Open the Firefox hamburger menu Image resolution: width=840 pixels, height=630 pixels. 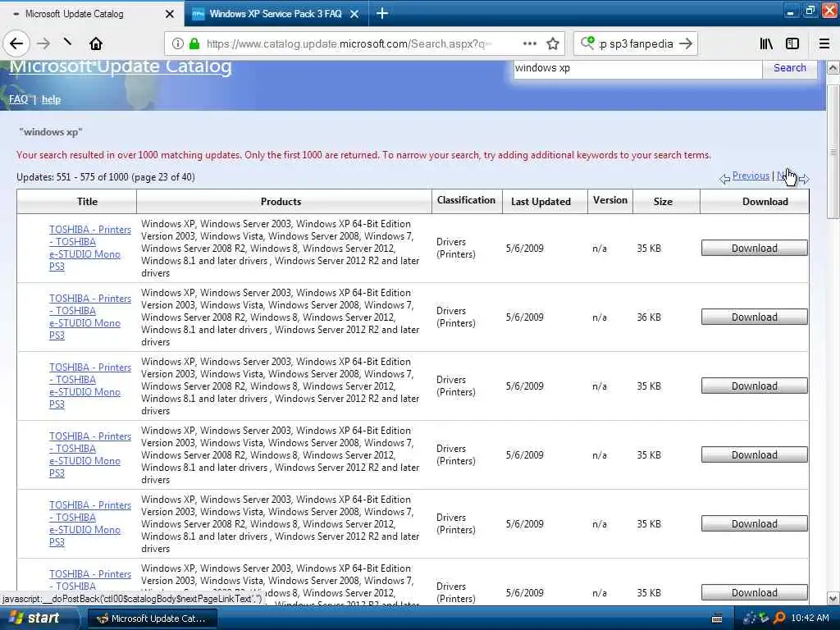tap(824, 43)
